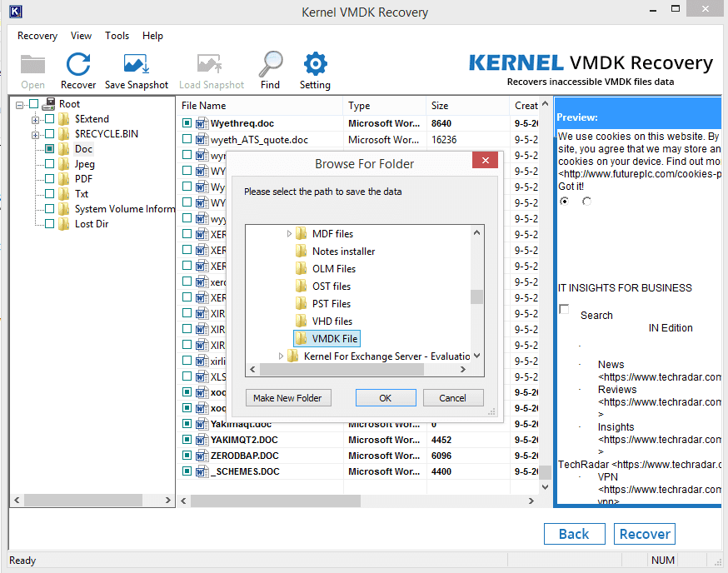Image resolution: width=728 pixels, height=573 pixels.
Task: Close the Browse For Folder dialog
Action: pyautogui.click(x=485, y=160)
